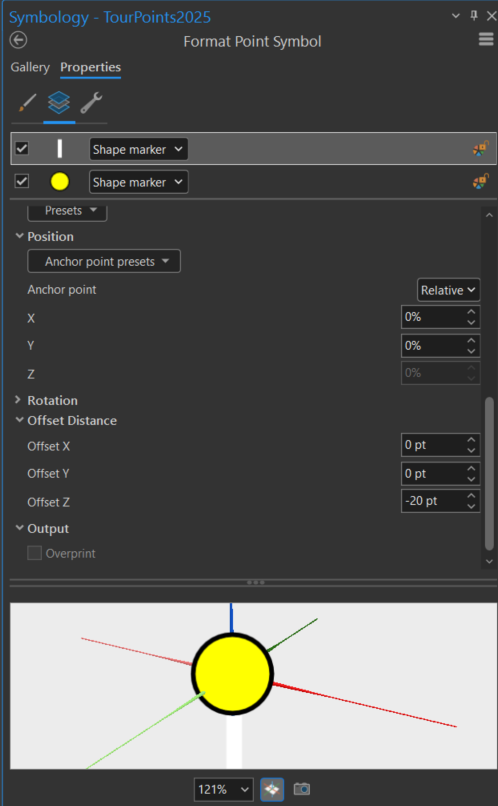The width and height of the screenshot is (498, 806).
Task: Click the preview splitter grip dots
Action: 255,582
